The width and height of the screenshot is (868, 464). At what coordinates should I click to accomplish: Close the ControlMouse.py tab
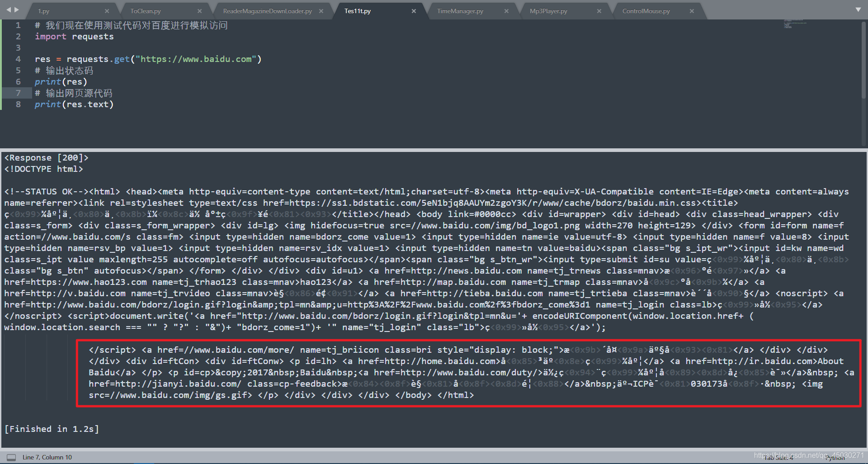point(692,11)
